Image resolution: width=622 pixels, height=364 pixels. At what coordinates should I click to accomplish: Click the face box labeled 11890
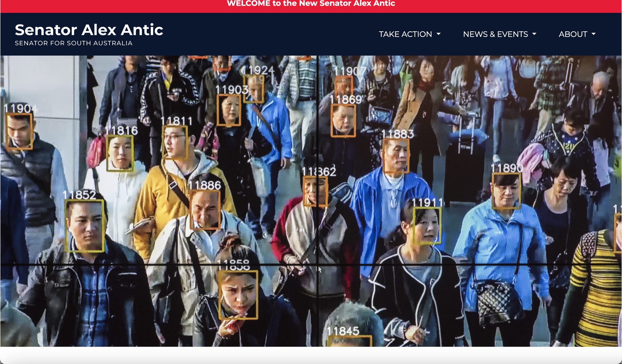pos(506,190)
